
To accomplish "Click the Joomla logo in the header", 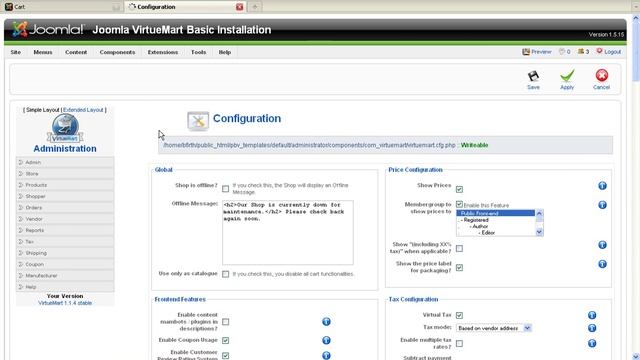I will click(x=48, y=29).
